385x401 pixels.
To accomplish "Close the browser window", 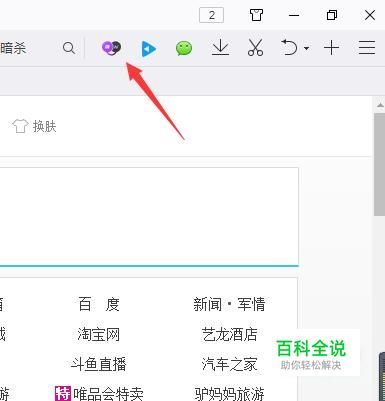I will tap(370, 15).
